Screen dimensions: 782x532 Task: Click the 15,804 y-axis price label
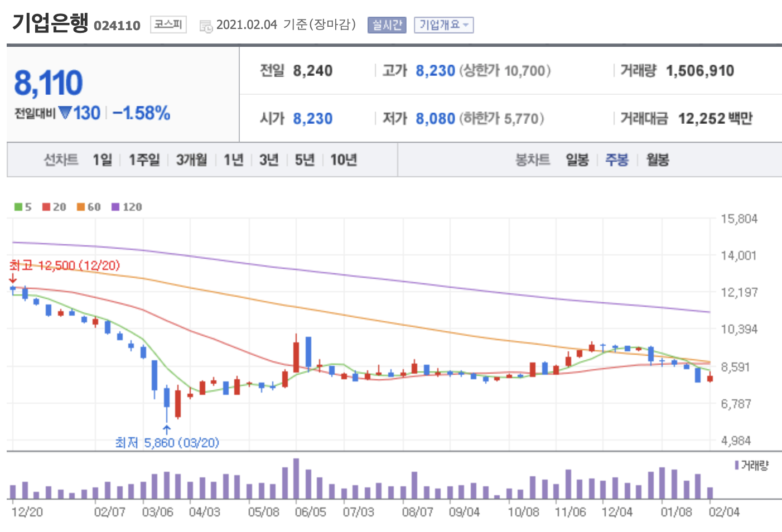(739, 219)
